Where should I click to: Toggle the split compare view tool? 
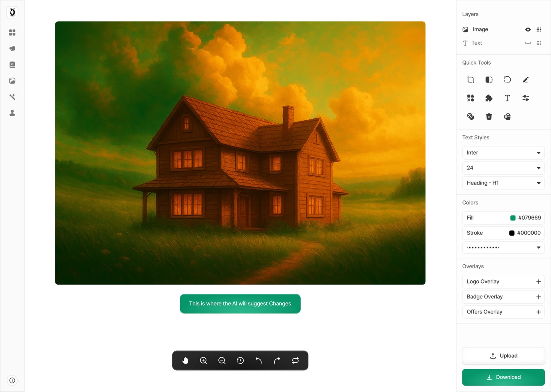489,80
